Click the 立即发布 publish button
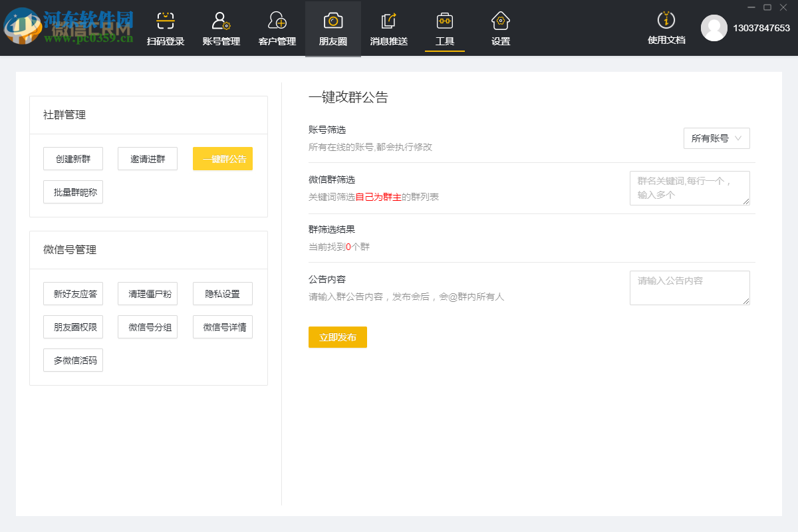 [x=337, y=337]
